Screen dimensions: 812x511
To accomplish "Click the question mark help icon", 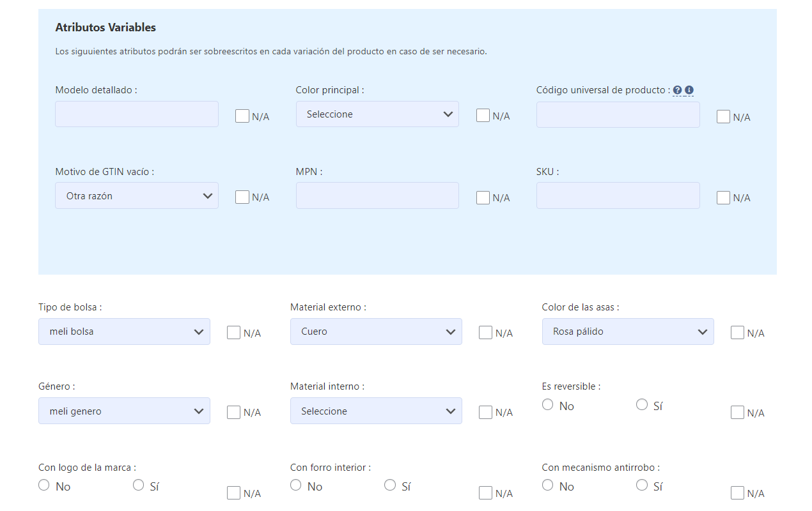I will [678, 90].
